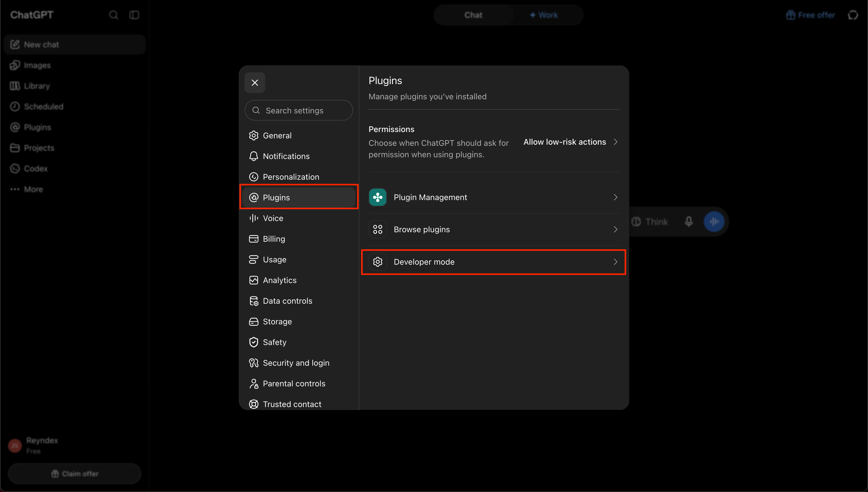Screen dimensions: 868x492
Task: Expand the Browse plugins chevron
Action: tap(615, 229)
